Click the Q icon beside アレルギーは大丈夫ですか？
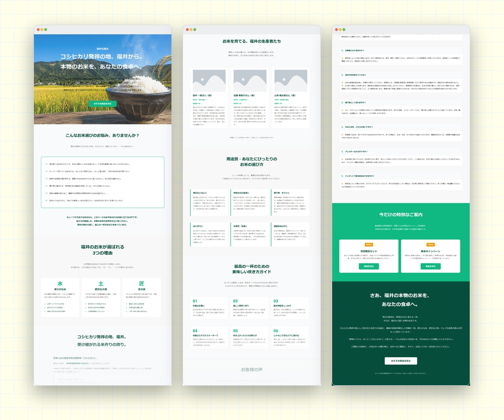The width and height of the screenshot is (504, 420). [342, 151]
